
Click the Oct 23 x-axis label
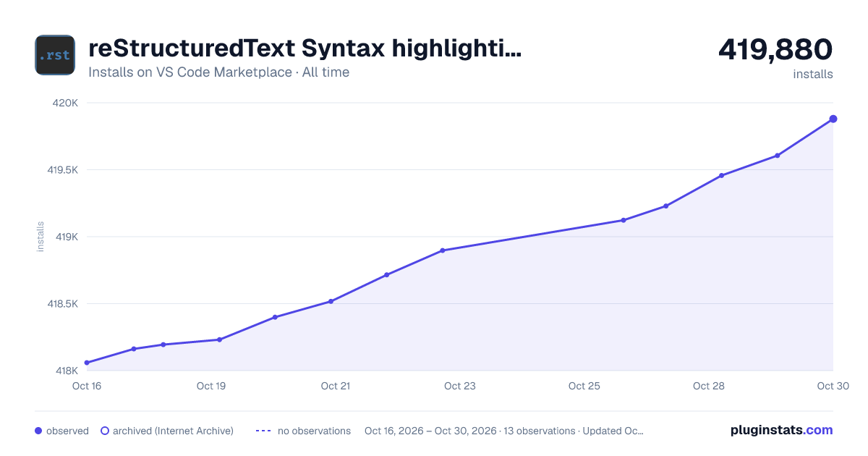pos(460,386)
